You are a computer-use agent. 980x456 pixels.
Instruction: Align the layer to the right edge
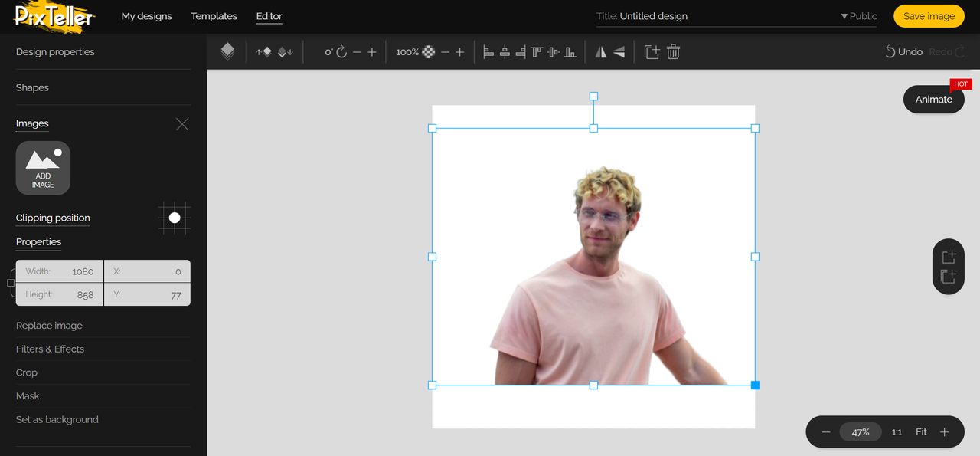521,52
